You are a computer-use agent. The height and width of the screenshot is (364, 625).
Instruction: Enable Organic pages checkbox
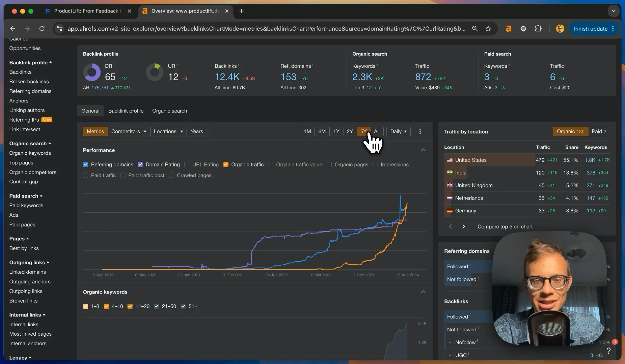click(329, 164)
